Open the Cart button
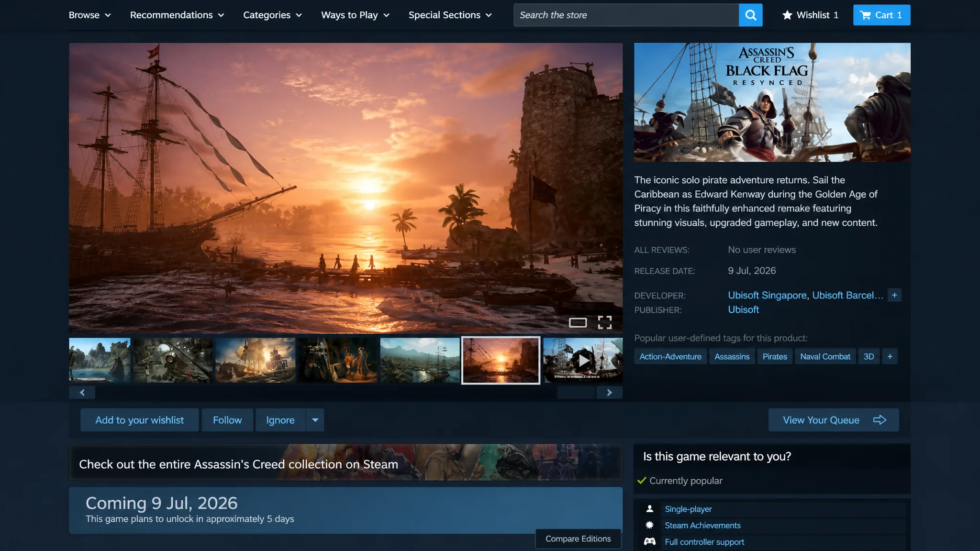This screenshot has height=551, width=980. coord(881,15)
